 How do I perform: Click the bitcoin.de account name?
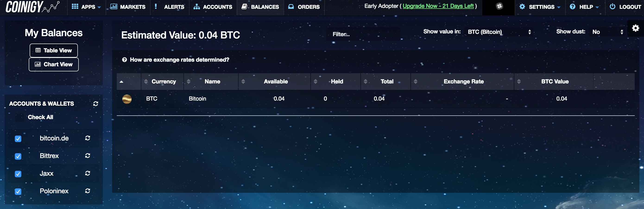54,138
